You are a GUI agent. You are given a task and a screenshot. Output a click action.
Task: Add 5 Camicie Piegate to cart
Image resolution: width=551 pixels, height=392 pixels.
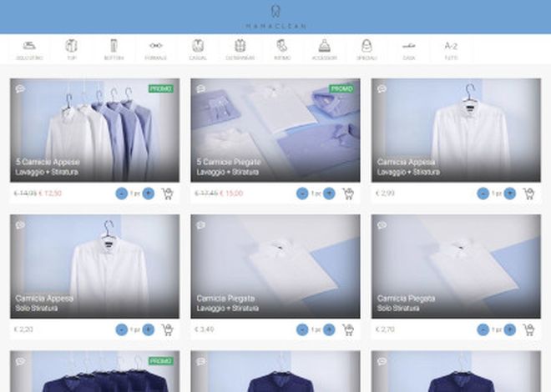[348, 193]
